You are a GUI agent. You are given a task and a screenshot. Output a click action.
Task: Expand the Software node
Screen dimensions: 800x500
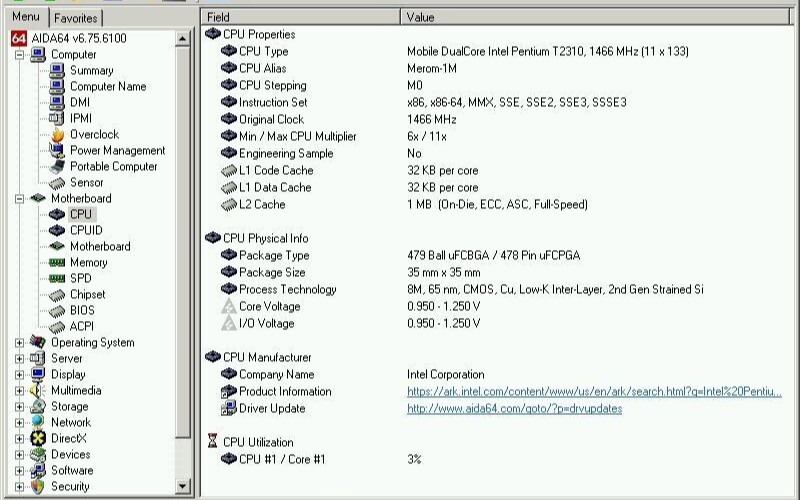(19, 471)
